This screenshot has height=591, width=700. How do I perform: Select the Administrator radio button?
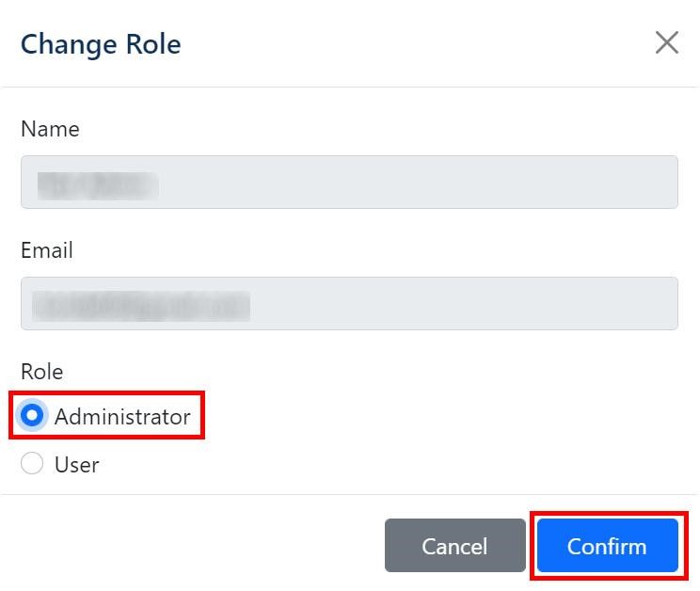[x=32, y=416]
